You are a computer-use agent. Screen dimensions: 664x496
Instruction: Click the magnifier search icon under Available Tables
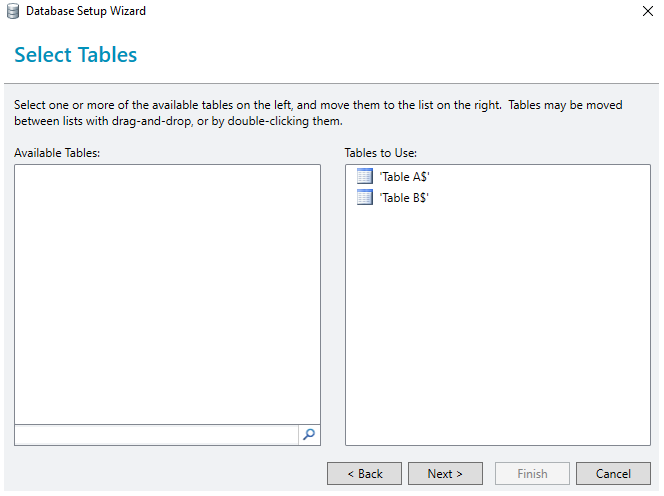(309, 434)
